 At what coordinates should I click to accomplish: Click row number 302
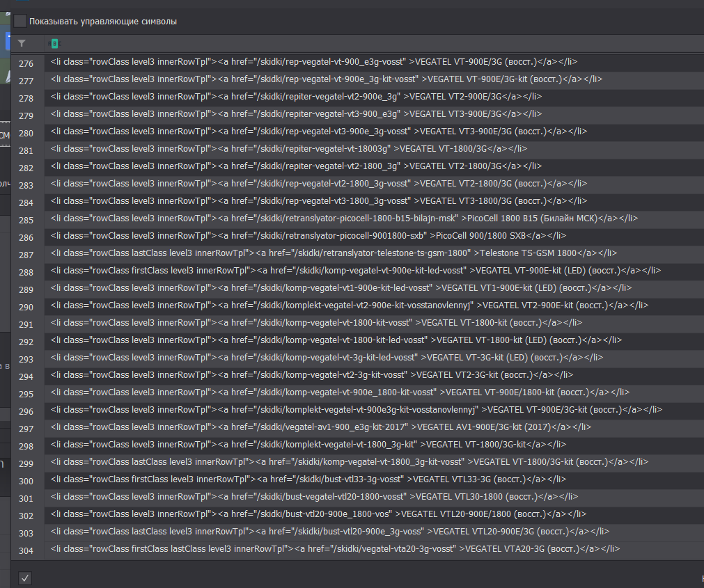pos(27,516)
